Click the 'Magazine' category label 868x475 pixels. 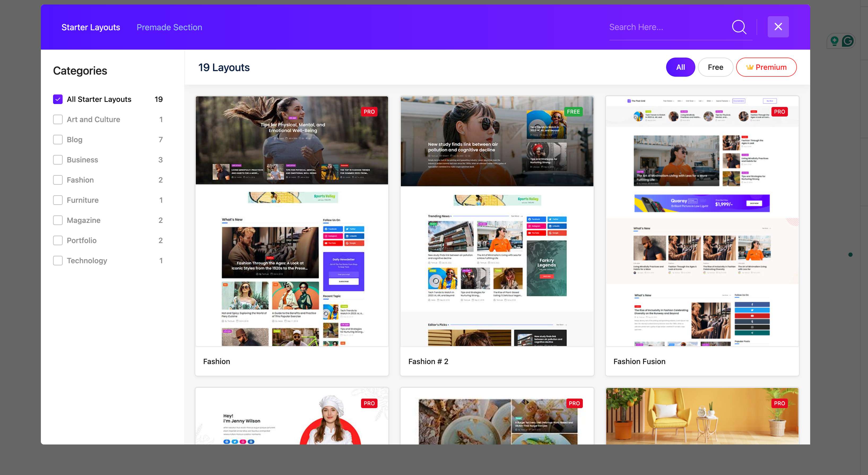pyautogui.click(x=84, y=220)
